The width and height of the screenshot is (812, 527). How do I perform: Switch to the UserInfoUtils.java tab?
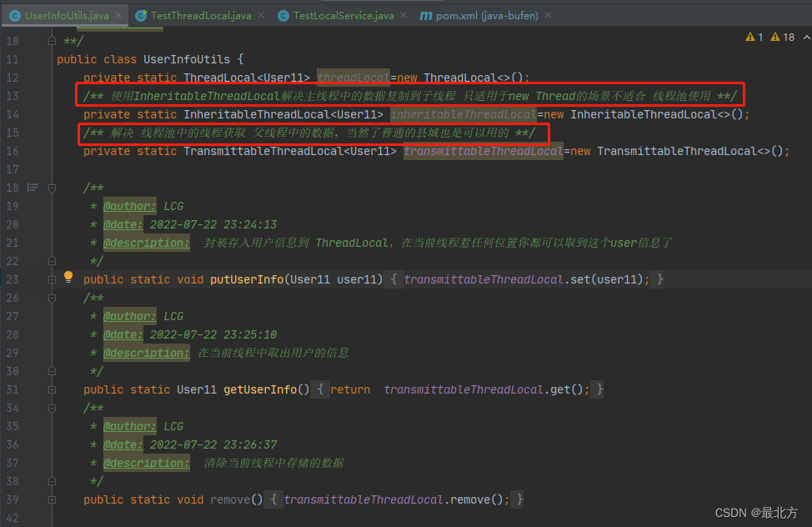pos(67,16)
